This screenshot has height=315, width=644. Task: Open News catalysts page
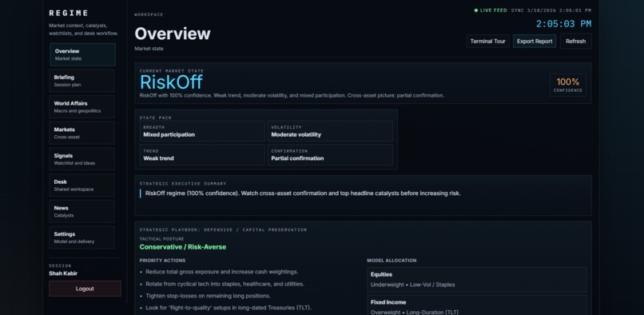[x=81, y=211]
